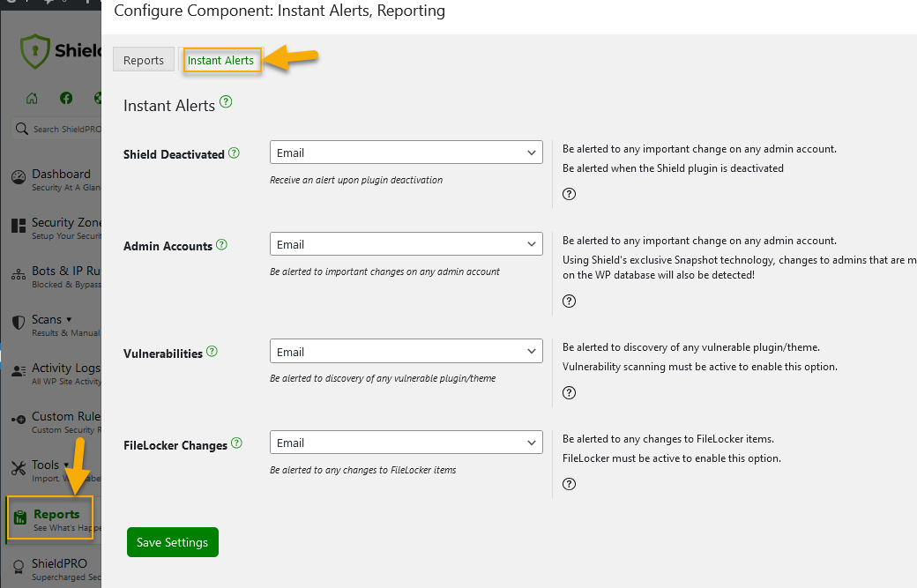Open the Shield Deactivated Email dropdown
The height and width of the screenshot is (588, 917).
click(406, 153)
